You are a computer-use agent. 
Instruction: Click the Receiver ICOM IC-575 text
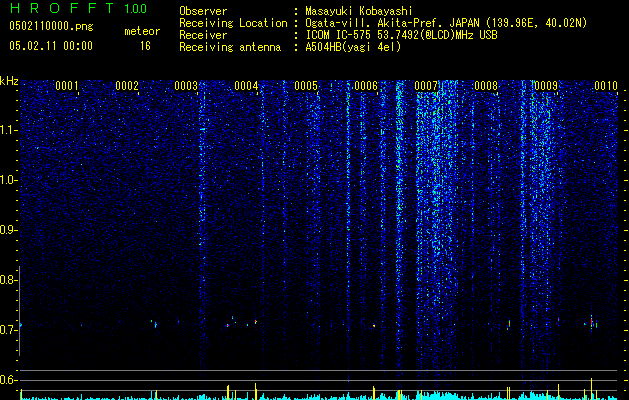click(x=401, y=35)
